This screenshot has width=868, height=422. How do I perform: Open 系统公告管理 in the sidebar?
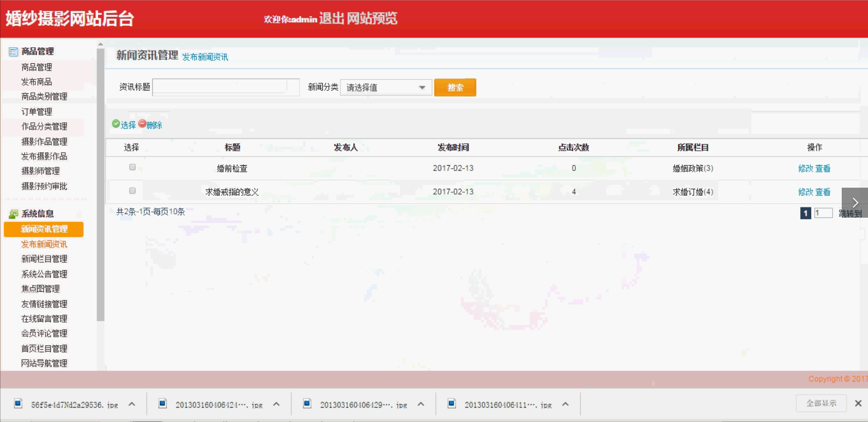pos(44,274)
